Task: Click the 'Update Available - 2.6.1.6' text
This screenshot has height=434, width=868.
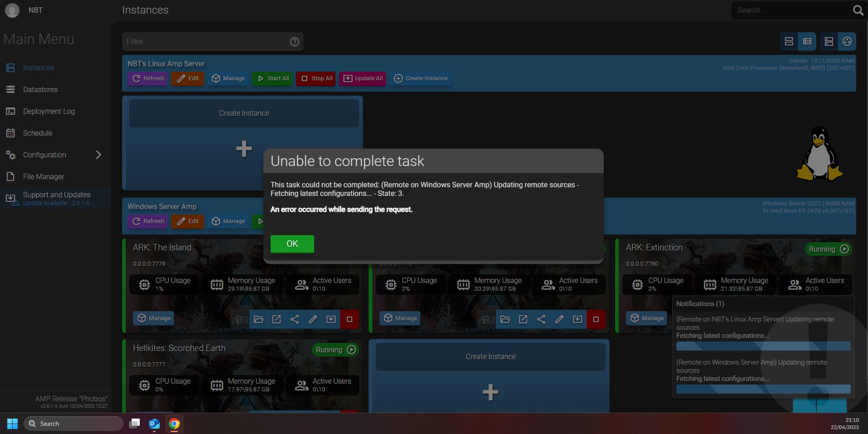Action: click(56, 203)
